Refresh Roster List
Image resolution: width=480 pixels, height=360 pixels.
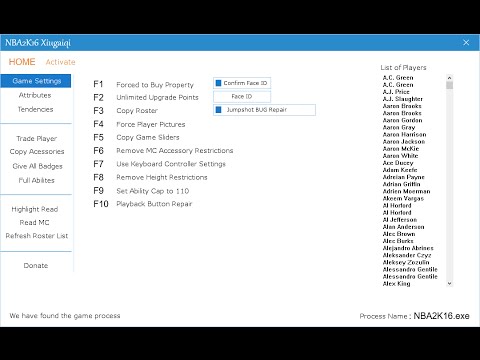click(37, 236)
